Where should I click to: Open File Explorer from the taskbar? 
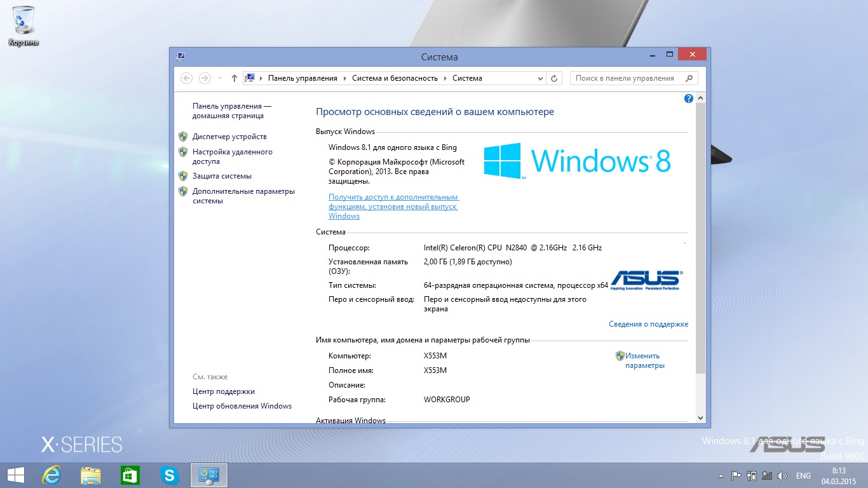(x=91, y=475)
